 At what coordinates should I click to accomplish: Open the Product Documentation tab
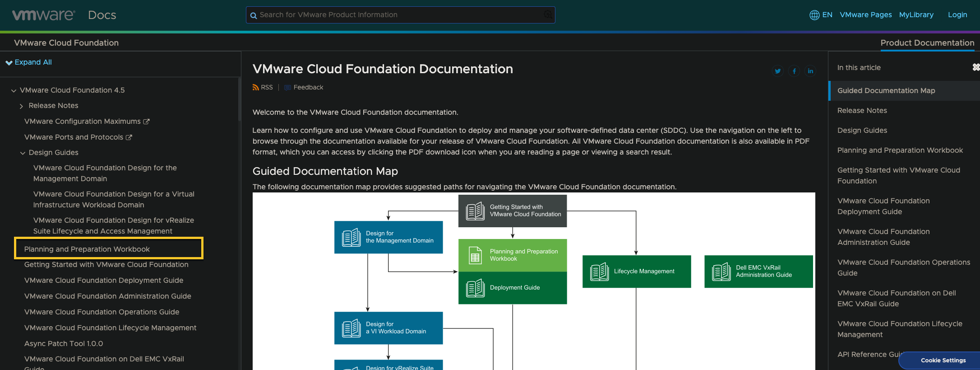[x=927, y=43]
